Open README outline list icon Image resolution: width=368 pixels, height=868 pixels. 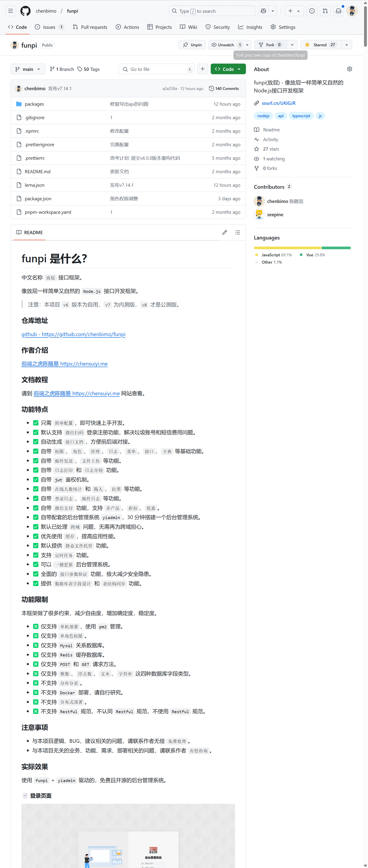[237, 232]
